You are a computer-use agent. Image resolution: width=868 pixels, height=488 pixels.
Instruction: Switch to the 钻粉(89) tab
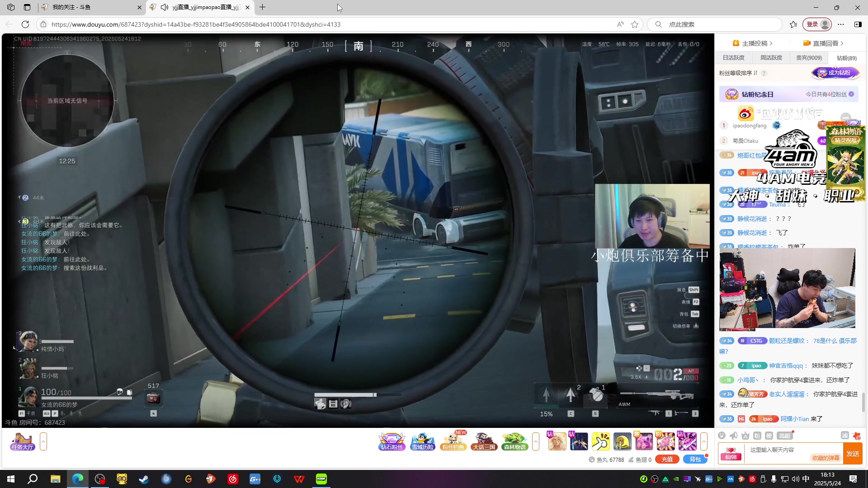pyautogui.click(x=847, y=58)
